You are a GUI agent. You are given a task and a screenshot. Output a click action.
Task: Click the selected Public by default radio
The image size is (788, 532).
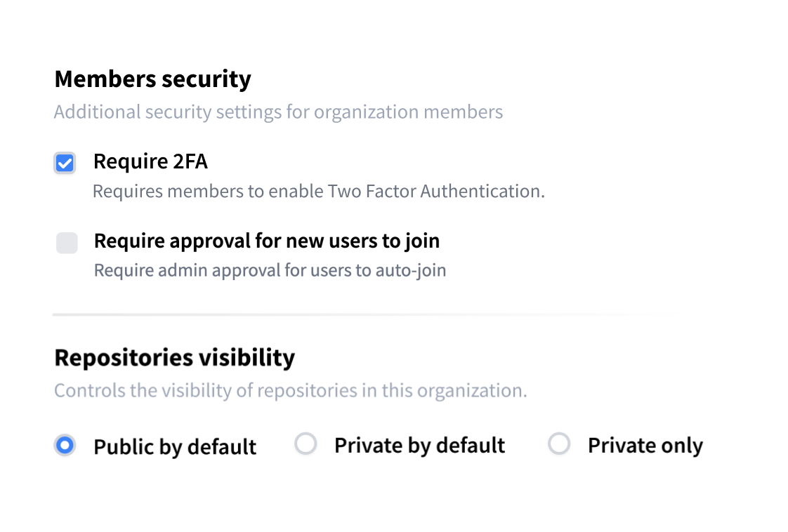(x=65, y=445)
